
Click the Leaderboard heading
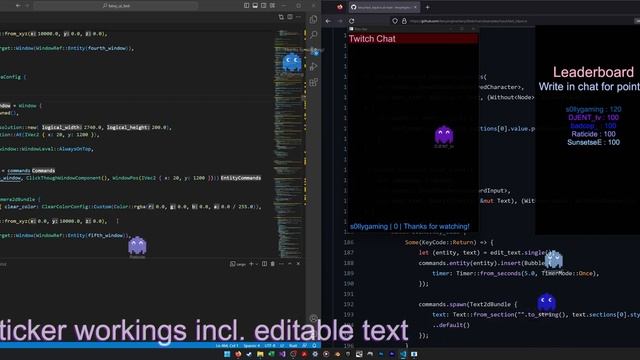coord(593,72)
